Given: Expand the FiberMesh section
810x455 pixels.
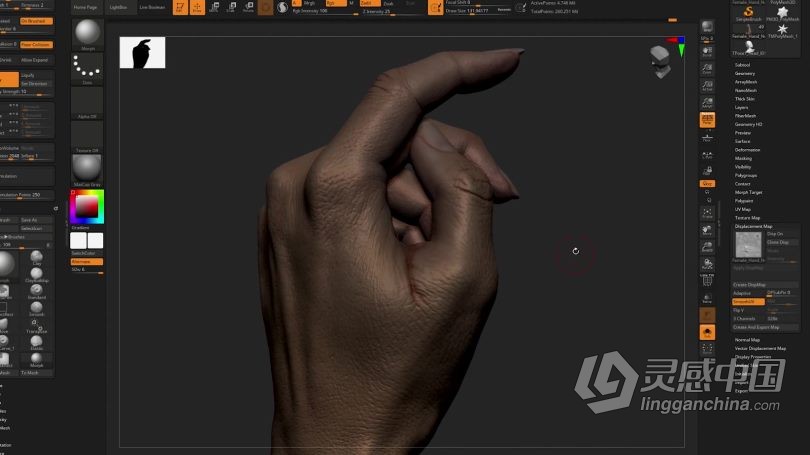Looking at the screenshot, I should click(x=745, y=116).
